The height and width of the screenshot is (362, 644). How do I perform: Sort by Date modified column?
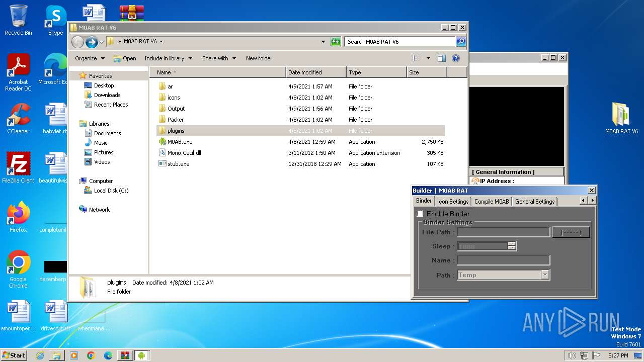(x=316, y=72)
